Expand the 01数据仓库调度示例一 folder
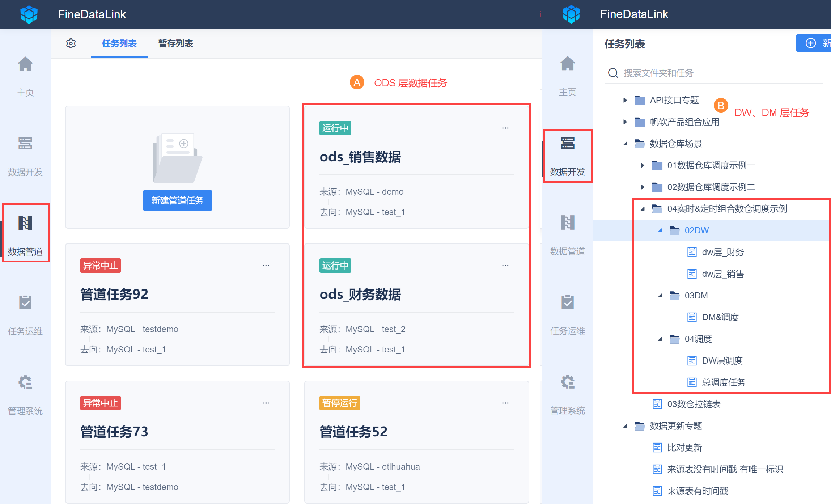Screen dimensions: 831x504 click(643, 165)
